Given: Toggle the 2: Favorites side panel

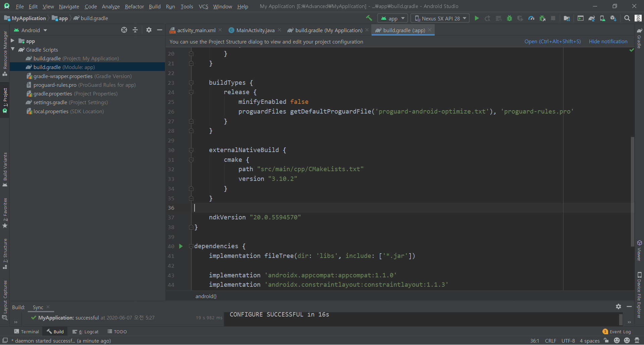Looking at the screenshot, I should click(5, 213).
